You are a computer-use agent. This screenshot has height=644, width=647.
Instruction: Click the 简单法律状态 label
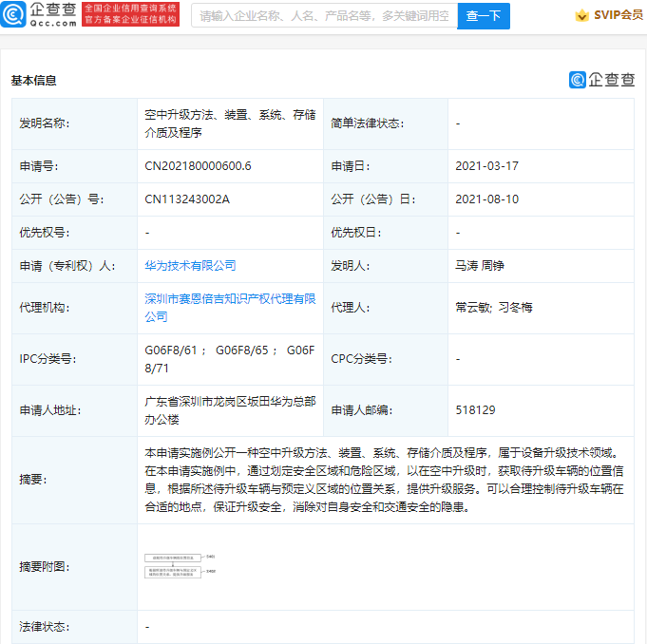pyautogui.click(x=368, y=123)
